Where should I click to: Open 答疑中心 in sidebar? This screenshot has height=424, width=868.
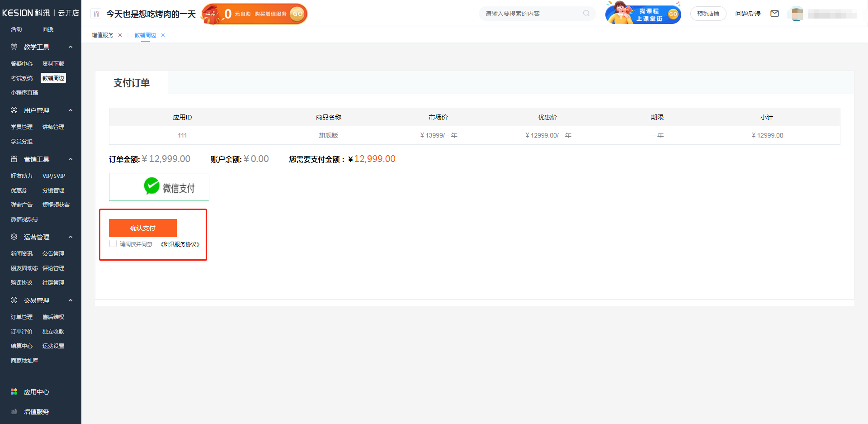[x=22, y=64]
